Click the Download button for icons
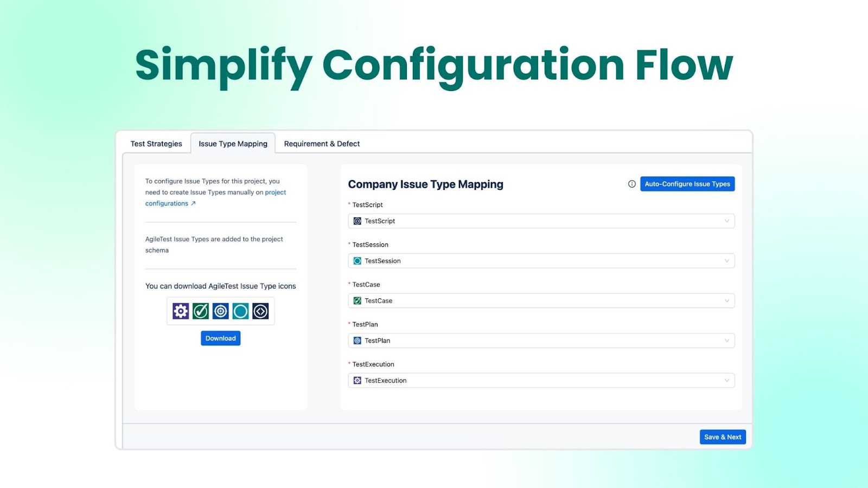This screenshot has width=868, height=488. point(221,338)
